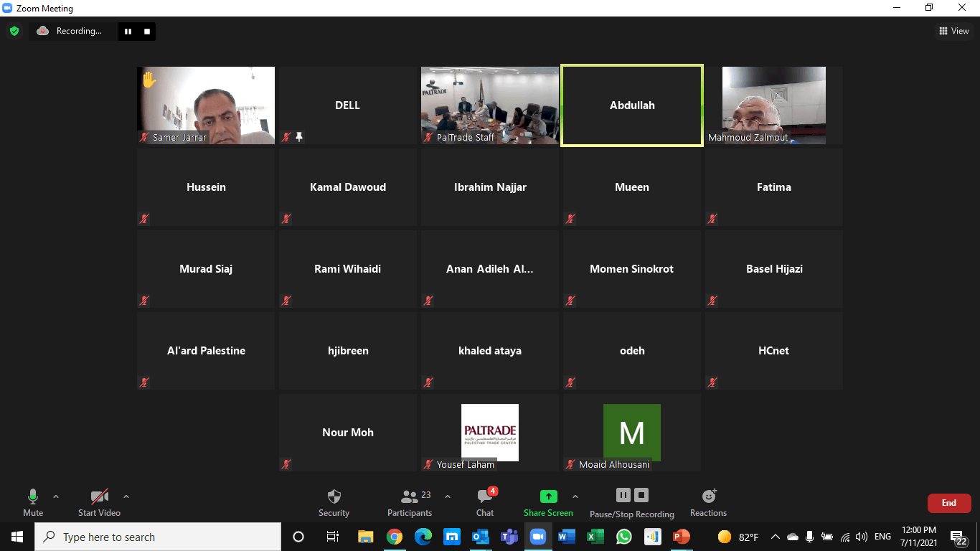Stop the recording in bottom toolbar
Image resolution: width=980 pixels, height=551 pixels.
click(641, 495)
